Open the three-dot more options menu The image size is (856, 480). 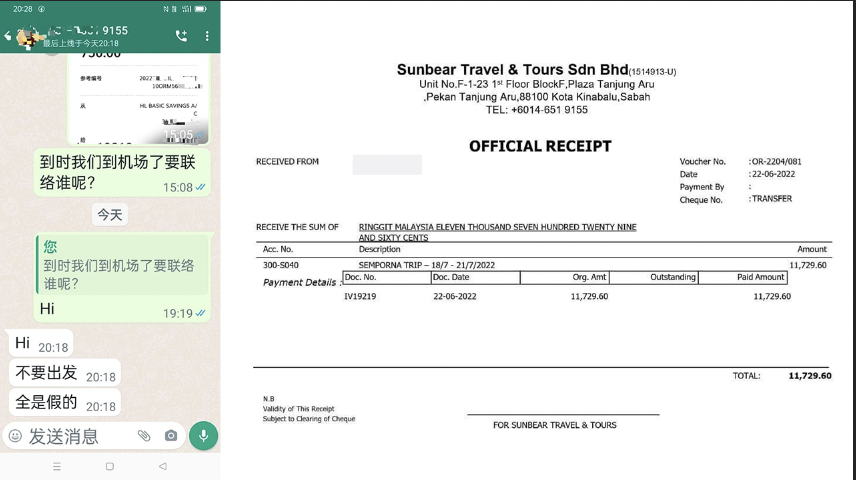207,36
